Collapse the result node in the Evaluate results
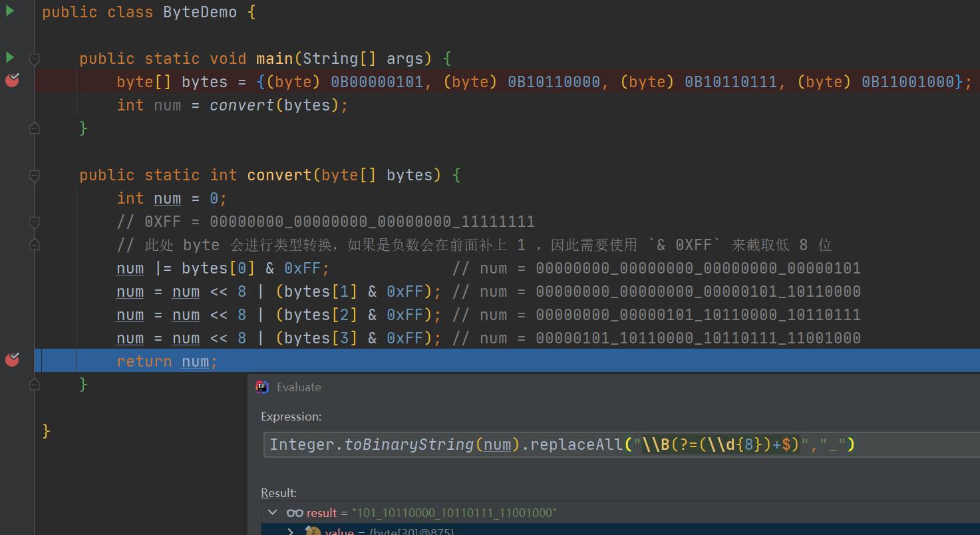 coord(272,513)
